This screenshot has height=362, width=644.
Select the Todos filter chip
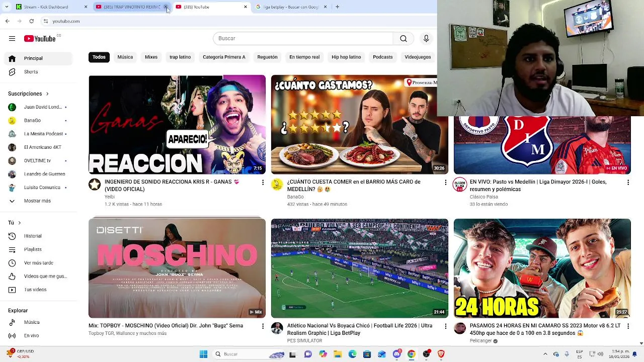pyautogui.click(x=99, y=57)
